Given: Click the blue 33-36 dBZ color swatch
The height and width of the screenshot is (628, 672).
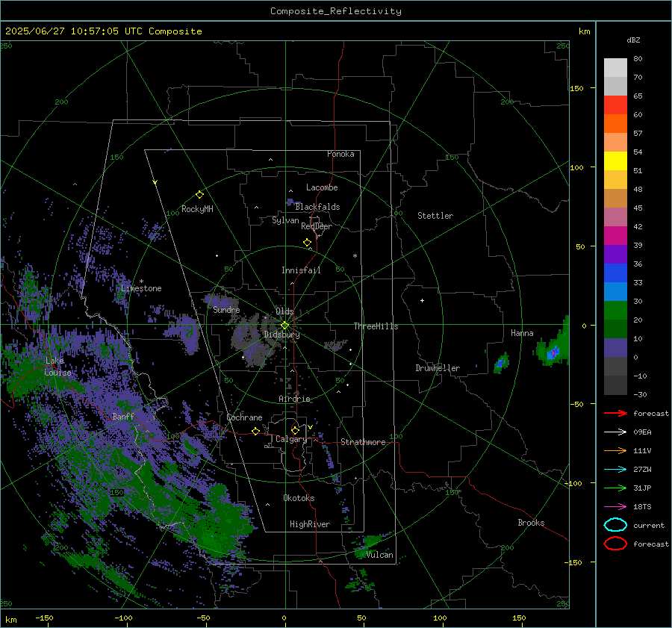Looking at the screenshot, I should (x=615, y=273).
